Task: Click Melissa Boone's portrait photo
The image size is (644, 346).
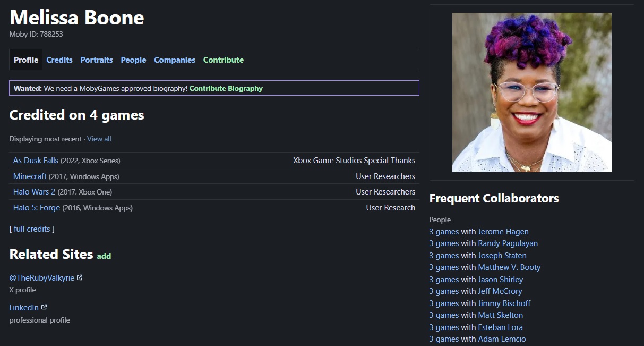Action: [531, 92]
